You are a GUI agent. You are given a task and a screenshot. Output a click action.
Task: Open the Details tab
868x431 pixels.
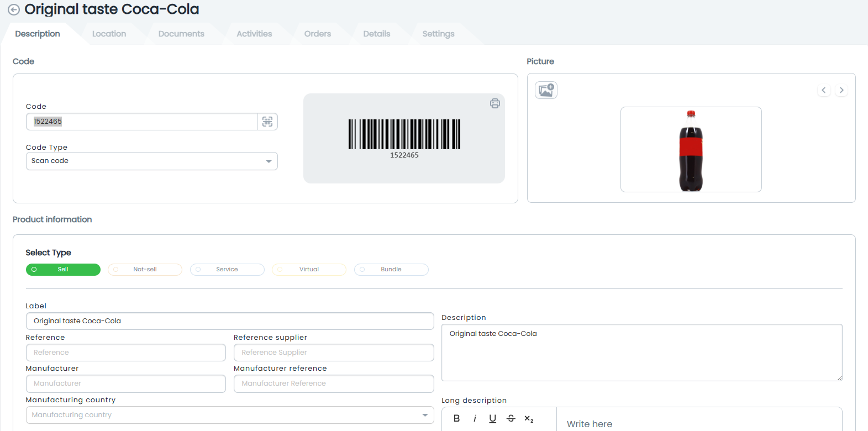click(x=377, y=34)
